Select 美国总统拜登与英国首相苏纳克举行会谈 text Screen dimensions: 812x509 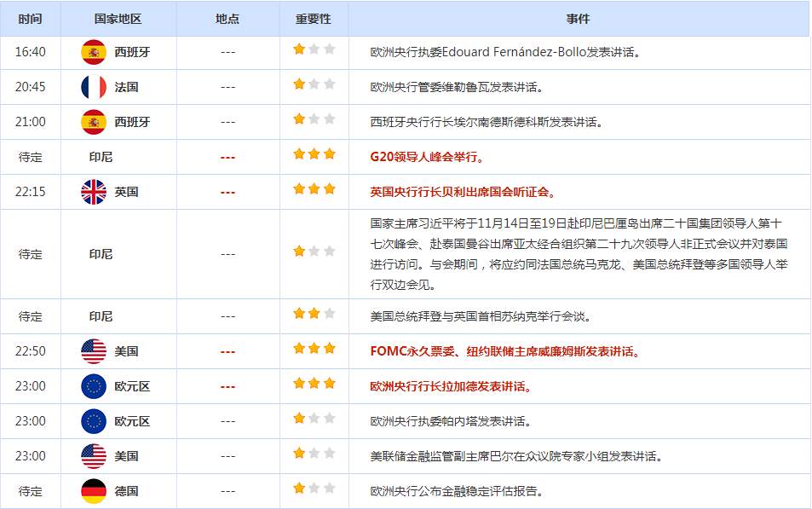point(481,316)
